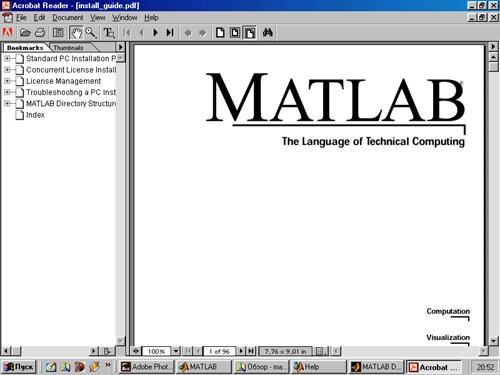Jump to last page toolbar icon

[x=170, y=33]
